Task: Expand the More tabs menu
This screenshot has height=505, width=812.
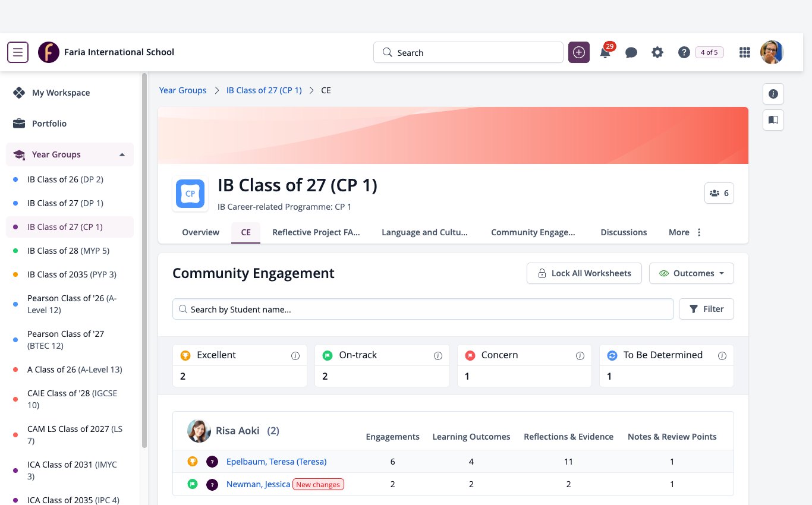Action: 685,232
